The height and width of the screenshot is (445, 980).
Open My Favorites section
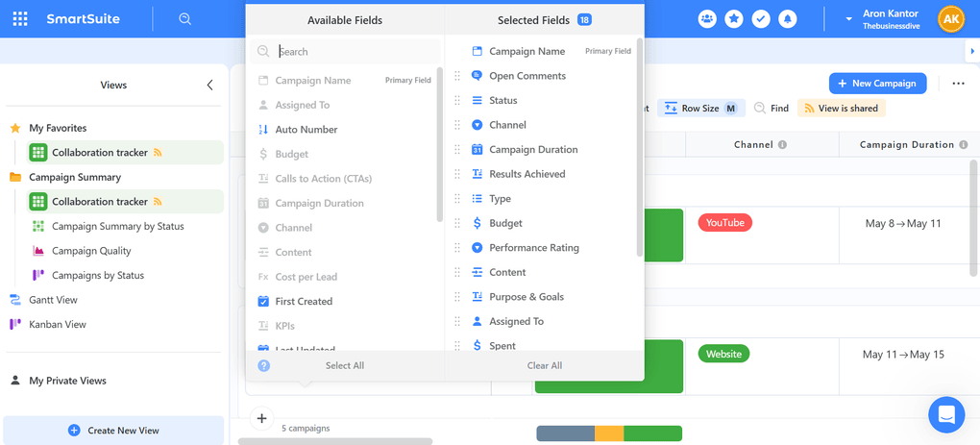click(x=58, y=128)
